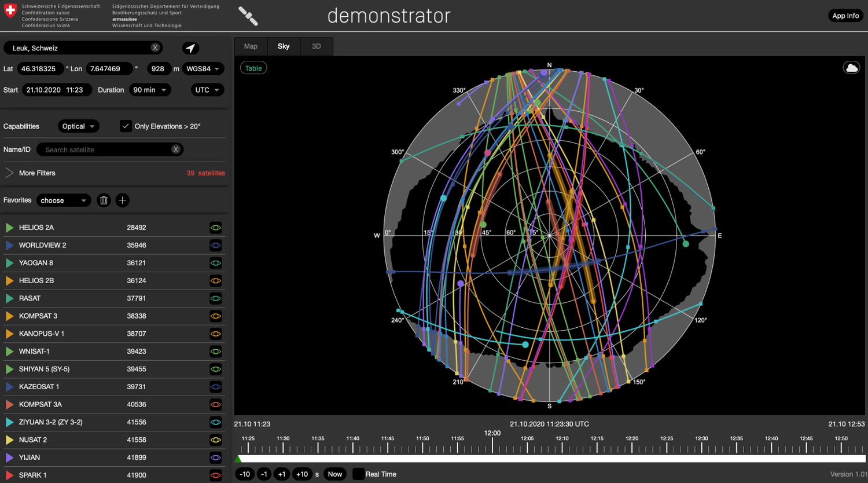Switch to the 3D tab

[316, 46]
